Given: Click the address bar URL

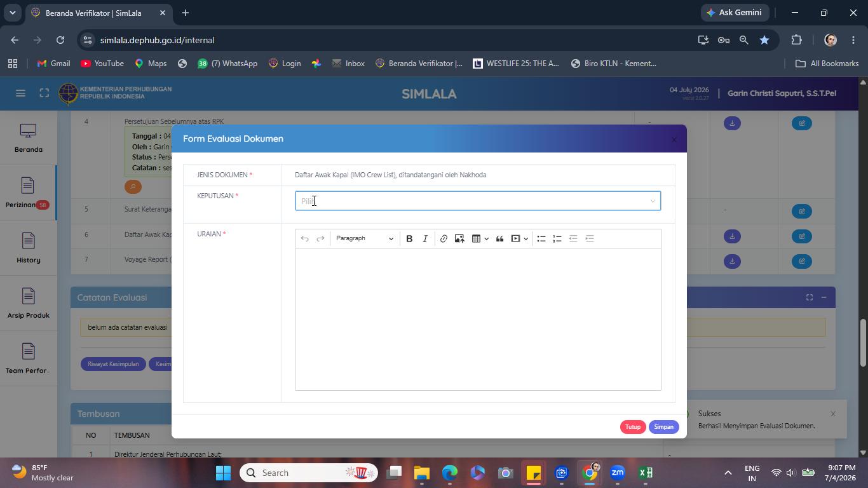Looking at the screenshot, I should coord(157,40).
